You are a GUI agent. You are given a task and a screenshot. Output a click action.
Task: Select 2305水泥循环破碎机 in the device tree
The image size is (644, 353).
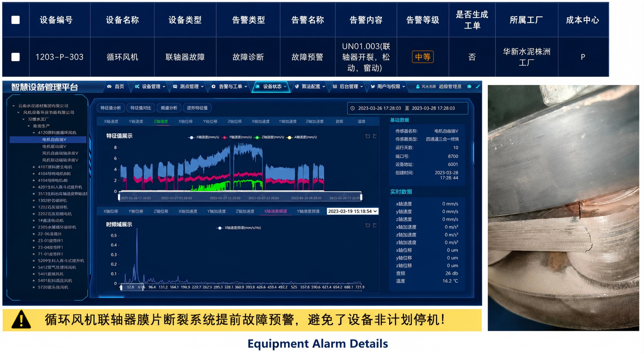[x=57, y=228]
